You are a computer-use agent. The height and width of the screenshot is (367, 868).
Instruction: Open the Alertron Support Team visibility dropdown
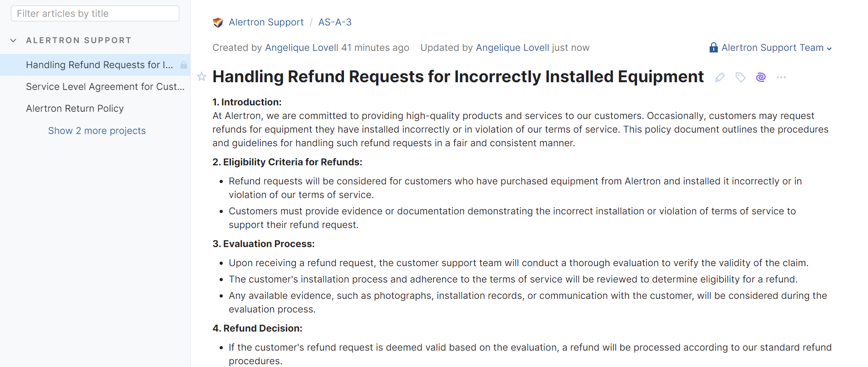777,48
